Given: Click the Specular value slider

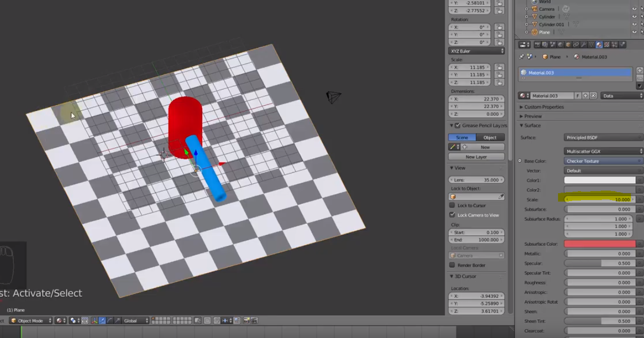Looking at the screenshot, I should 600,264.
